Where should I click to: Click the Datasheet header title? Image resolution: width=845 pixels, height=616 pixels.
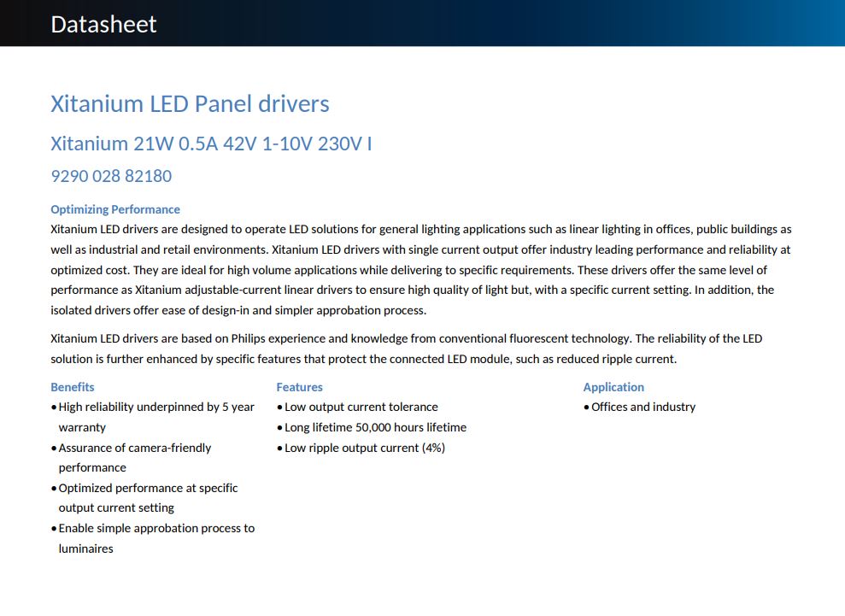tap(103, 24)
